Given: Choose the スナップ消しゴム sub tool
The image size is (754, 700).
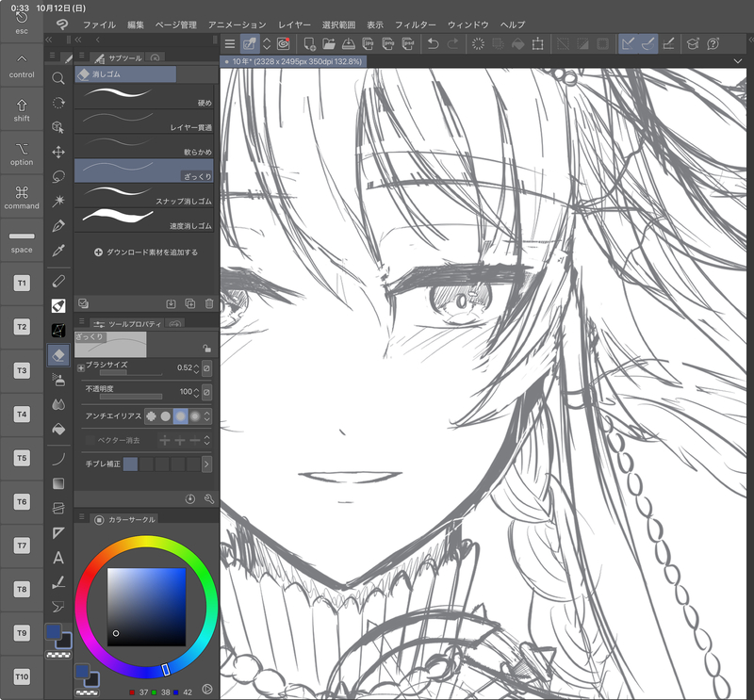Looking at the screenshot, I should (144, 195).
